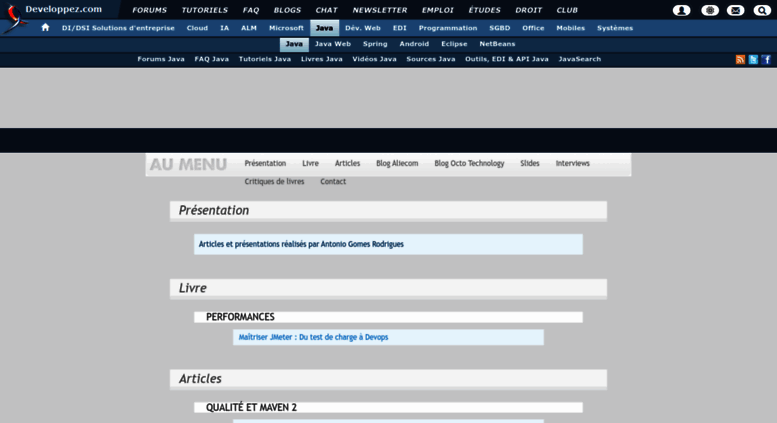This screenshot has width=777, height=423.
Task: Open FAQ in the top menu
Action: tap(251, 10)
